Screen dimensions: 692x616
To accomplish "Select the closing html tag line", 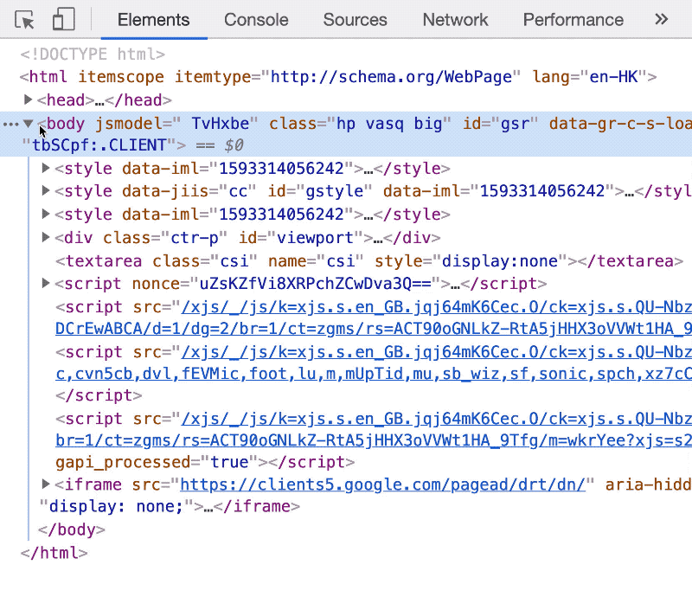I will pyautogui.click(x=54, y=552).
